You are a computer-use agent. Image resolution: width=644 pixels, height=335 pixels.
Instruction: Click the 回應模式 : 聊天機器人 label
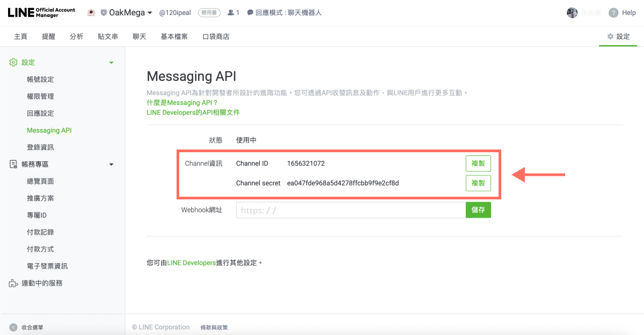coord(289,12)
